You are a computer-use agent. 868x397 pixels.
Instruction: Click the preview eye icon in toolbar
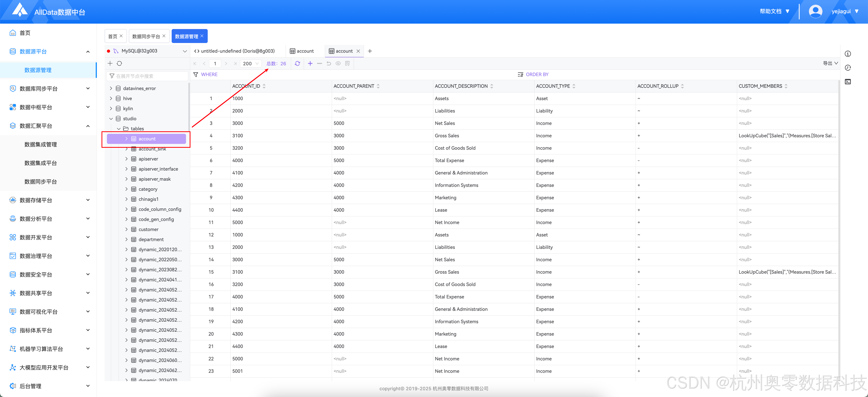pos(338,63)
